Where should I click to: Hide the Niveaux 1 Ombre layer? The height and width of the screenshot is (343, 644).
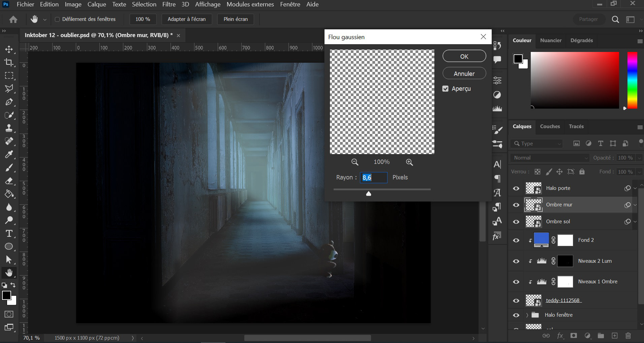click(x=516, y=282)
